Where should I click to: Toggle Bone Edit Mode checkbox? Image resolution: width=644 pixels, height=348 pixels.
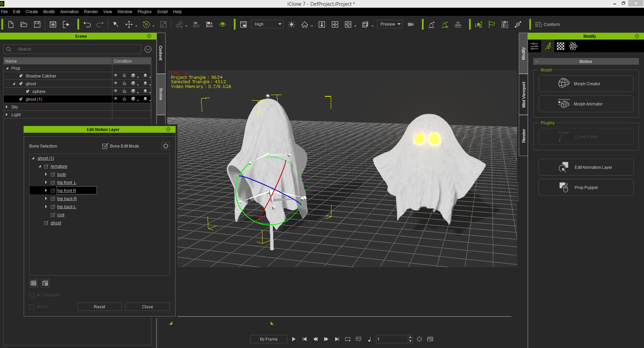105,146
